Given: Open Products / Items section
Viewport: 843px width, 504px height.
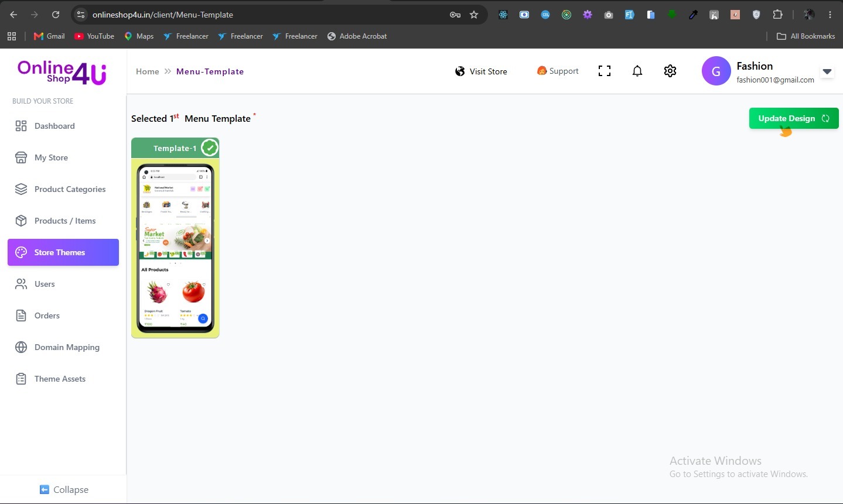Looking at the screenshot, I should [63, 221].
